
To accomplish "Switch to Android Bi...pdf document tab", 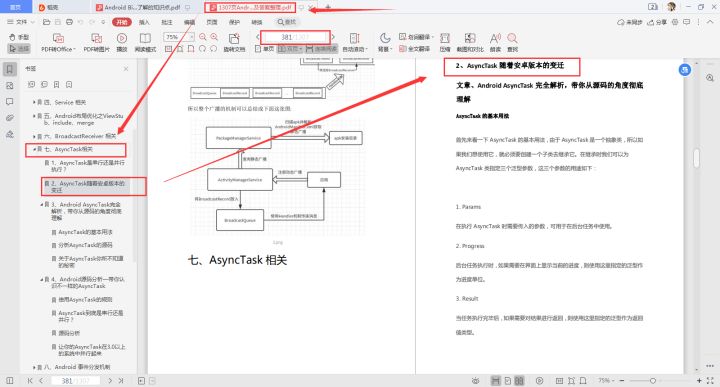I will 142,7.
